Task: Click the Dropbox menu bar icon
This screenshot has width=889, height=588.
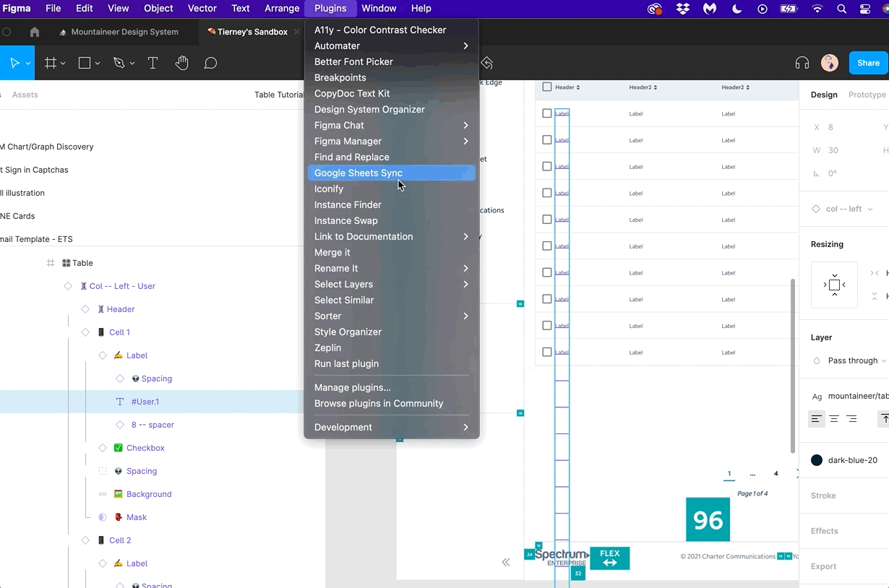Action: (682, 9)
